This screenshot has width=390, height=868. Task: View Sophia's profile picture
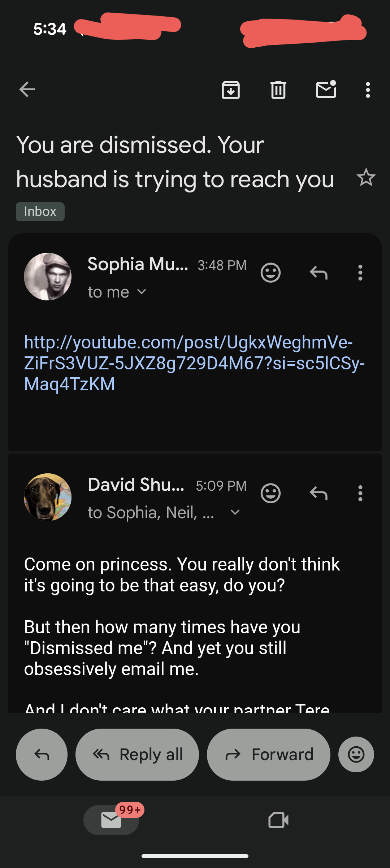[x=48, y=277]
